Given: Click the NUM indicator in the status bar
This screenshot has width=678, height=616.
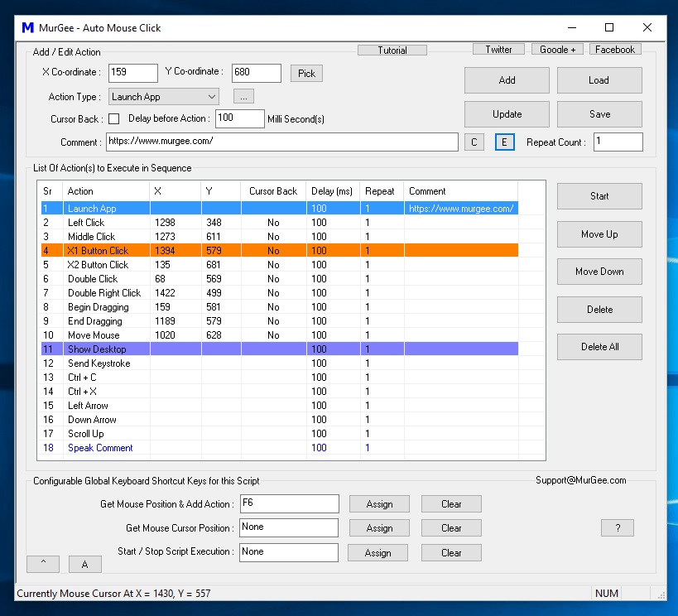Looking at the screenshot, I should (x=606, y=593).
